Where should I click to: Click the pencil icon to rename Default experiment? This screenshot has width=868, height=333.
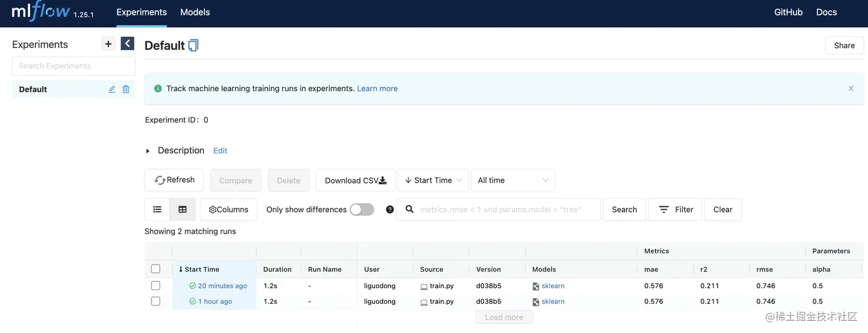coord(112,89)
